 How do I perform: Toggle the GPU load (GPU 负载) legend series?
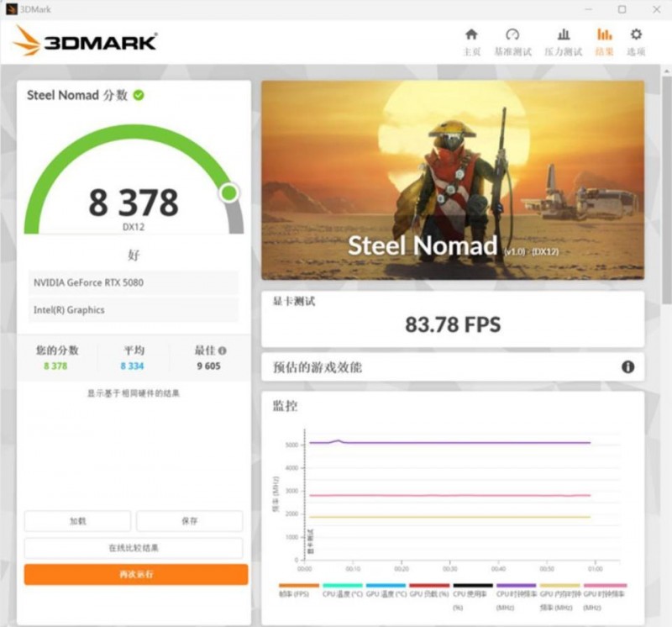point(429,590)
